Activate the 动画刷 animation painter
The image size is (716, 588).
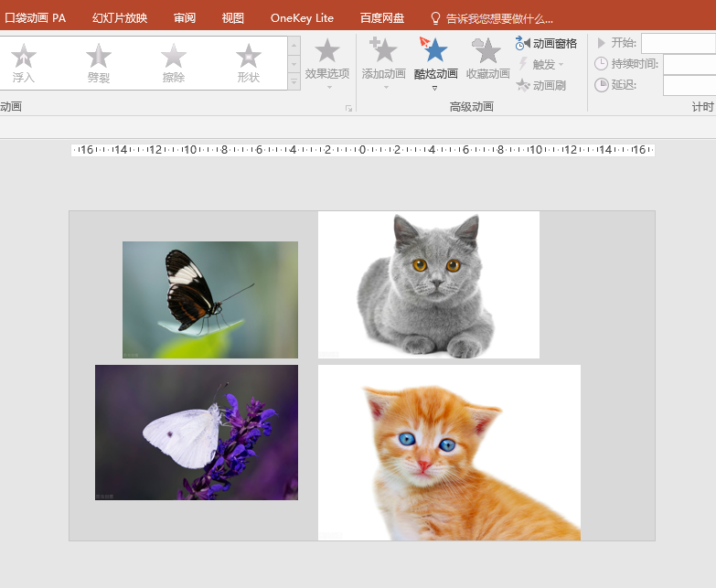coord(541,85)
